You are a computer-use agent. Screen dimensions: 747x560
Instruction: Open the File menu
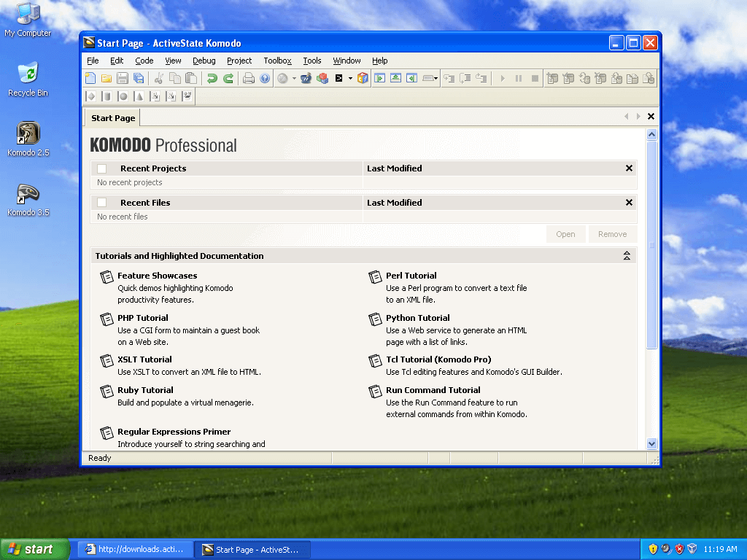point(93,61)
